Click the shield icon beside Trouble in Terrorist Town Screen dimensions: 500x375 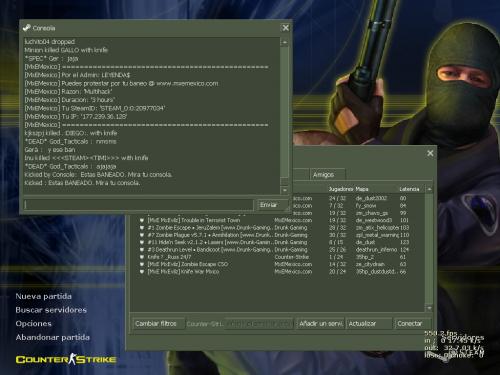(x=142, y=220)
